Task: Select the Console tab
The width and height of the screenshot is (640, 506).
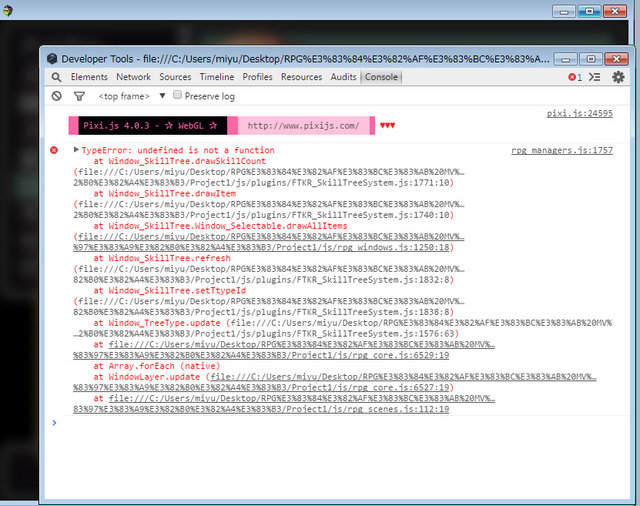Action: [x=381, y=77]
